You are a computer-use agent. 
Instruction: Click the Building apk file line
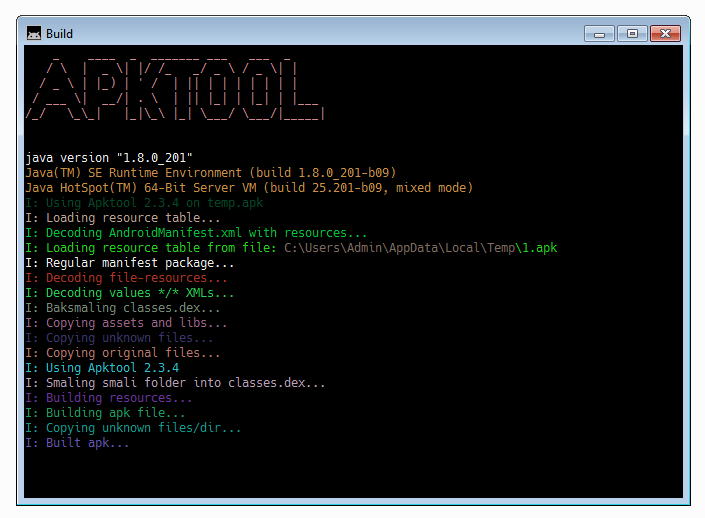pos(105,413)
